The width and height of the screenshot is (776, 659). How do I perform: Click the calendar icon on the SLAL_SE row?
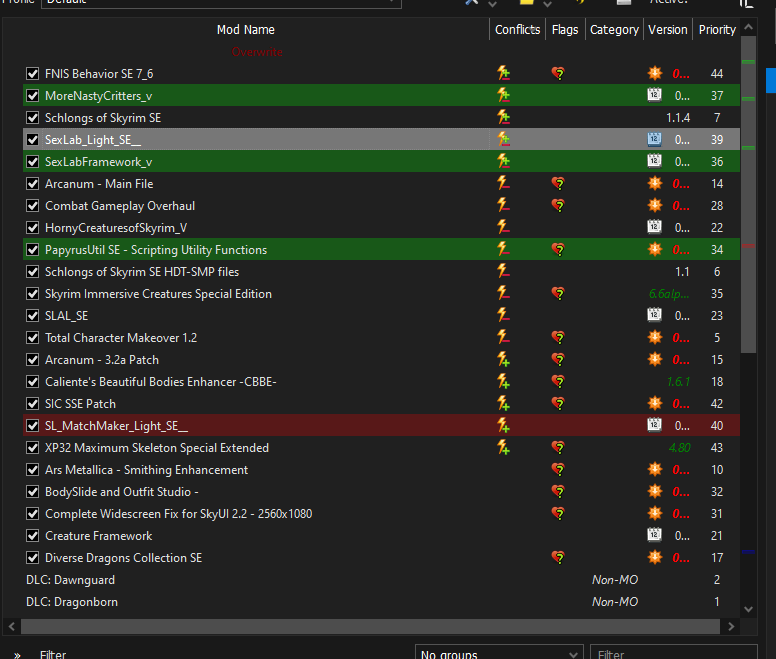tap(654, 315)
